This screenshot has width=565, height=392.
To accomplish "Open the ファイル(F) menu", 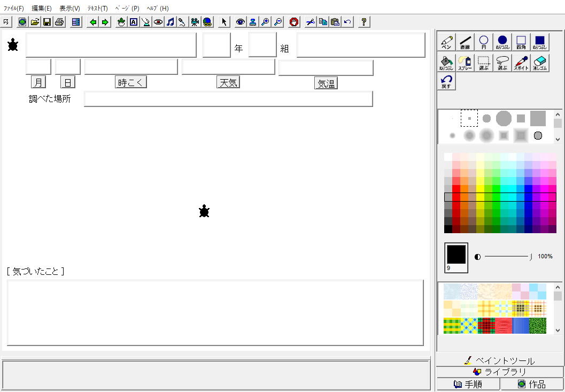I will [14, 9].
